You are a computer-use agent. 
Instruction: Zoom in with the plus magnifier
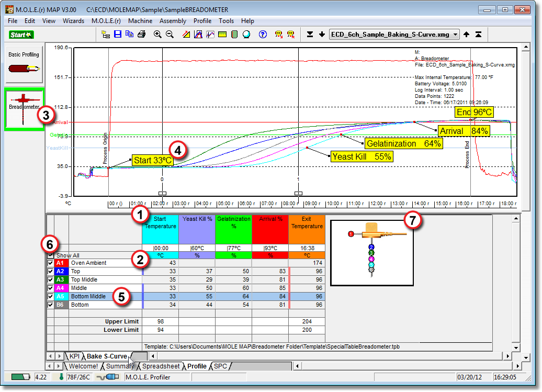pyautogui.click(x=157, y=34)
